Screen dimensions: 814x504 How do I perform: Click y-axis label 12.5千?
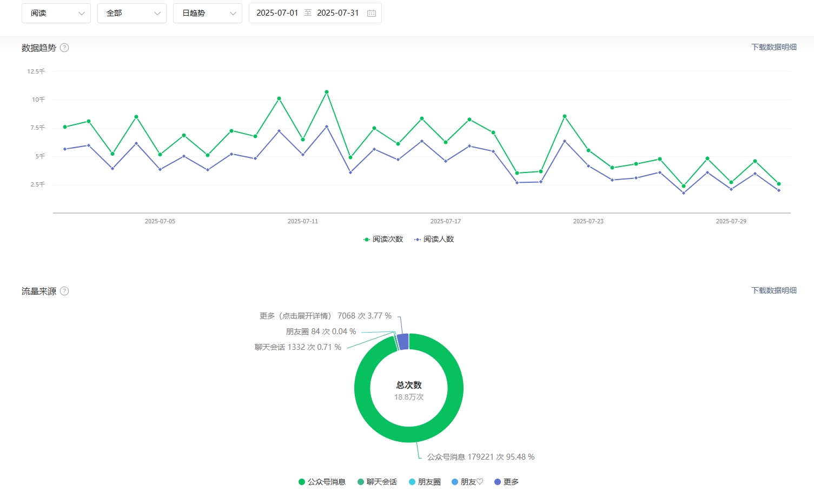coord(36,71)
